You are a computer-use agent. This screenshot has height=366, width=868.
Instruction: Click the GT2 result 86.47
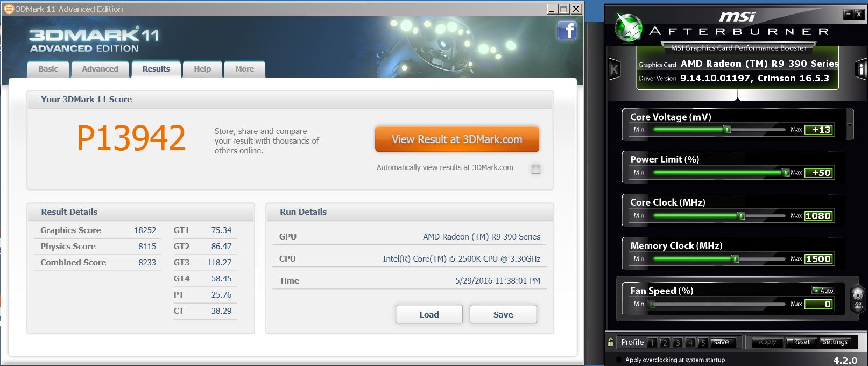[221, 246]
